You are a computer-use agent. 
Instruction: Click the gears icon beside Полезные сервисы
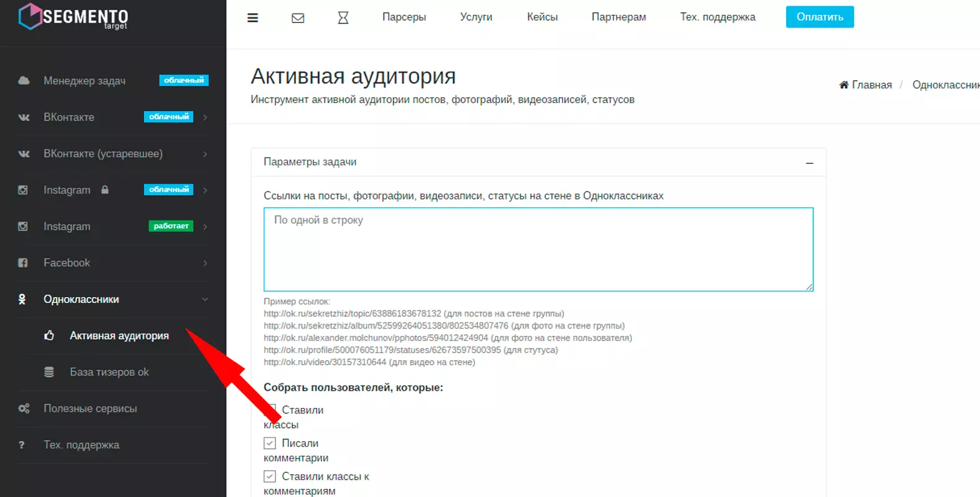point(24,409)
